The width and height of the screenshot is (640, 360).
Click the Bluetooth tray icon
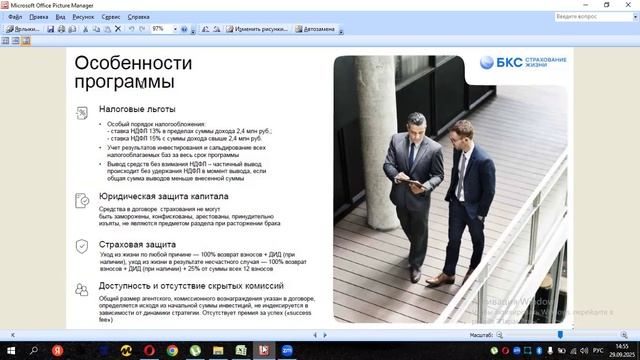(539, 351)
